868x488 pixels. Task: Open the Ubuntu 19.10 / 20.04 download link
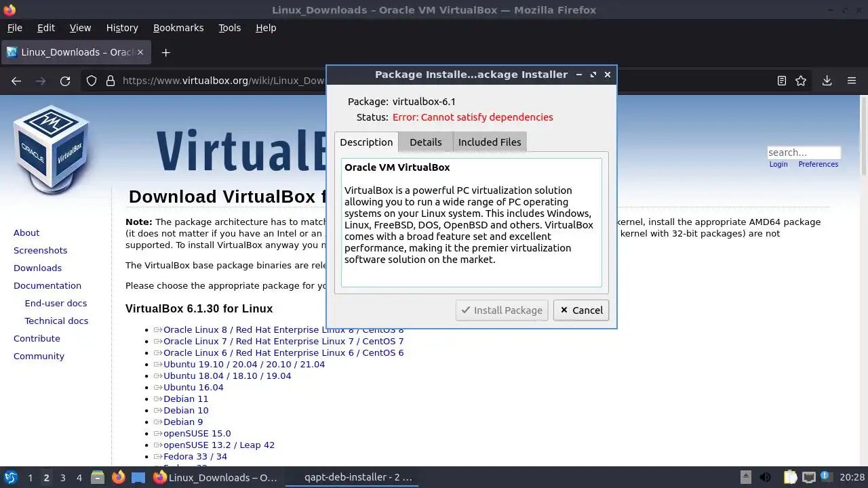pyautogui.click(x=244, y=364)
